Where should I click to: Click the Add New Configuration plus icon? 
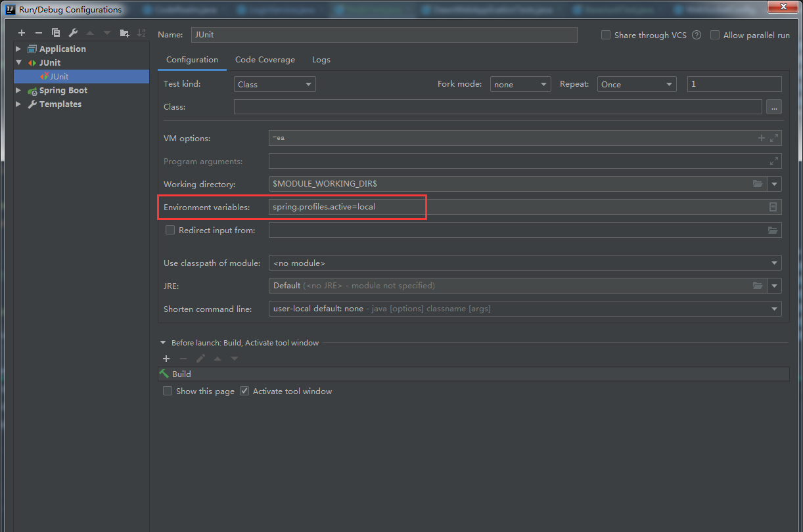click(x=22, y=33)
